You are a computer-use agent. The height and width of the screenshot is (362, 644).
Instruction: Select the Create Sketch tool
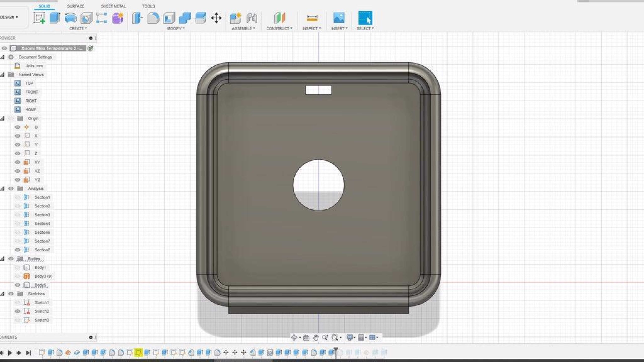[39, 18]
